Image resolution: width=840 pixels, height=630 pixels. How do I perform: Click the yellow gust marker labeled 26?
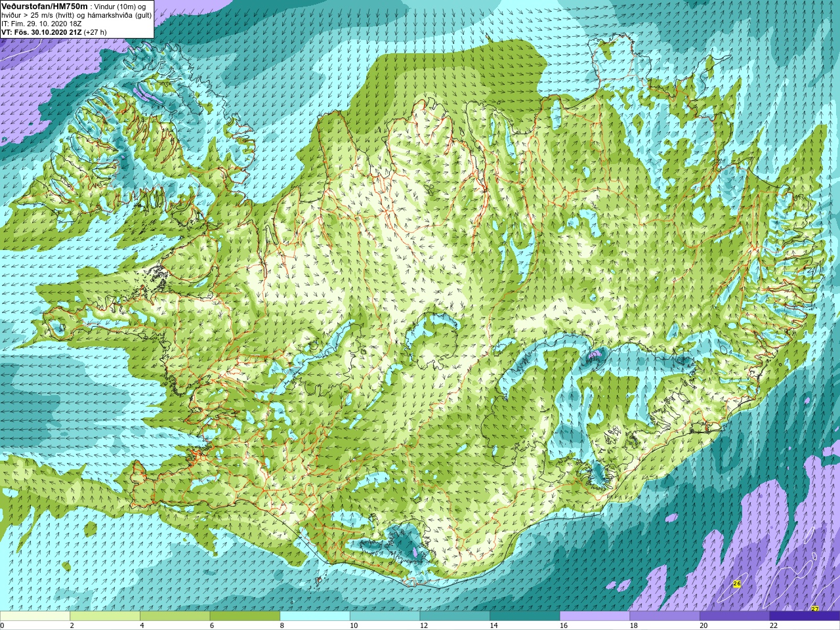point(737,583)
